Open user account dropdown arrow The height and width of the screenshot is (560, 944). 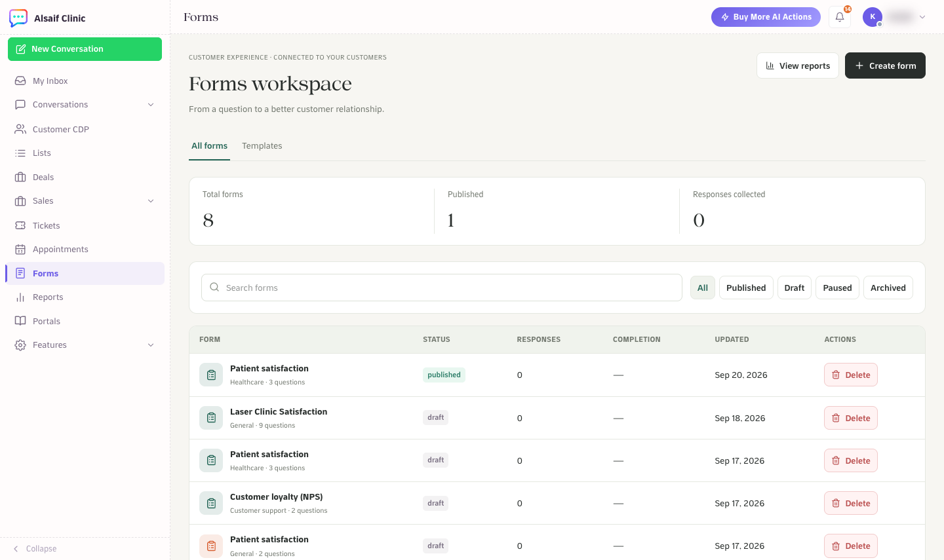922,17
